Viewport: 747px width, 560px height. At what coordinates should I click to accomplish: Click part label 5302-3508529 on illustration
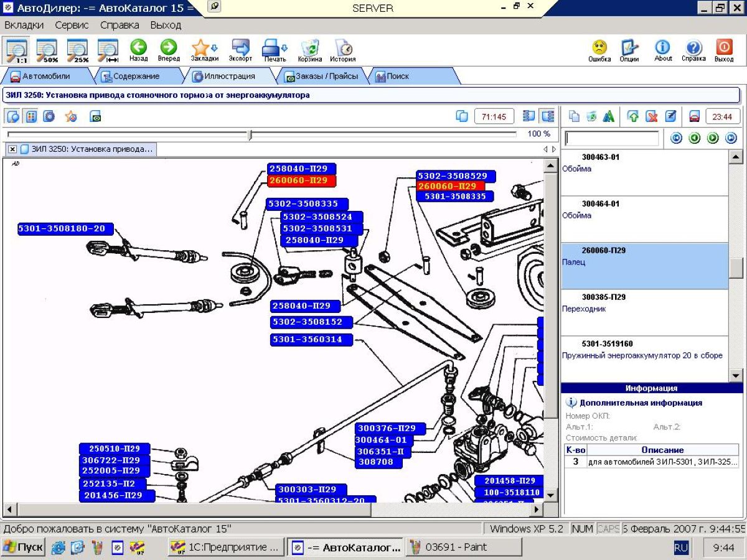pos(456,176)
